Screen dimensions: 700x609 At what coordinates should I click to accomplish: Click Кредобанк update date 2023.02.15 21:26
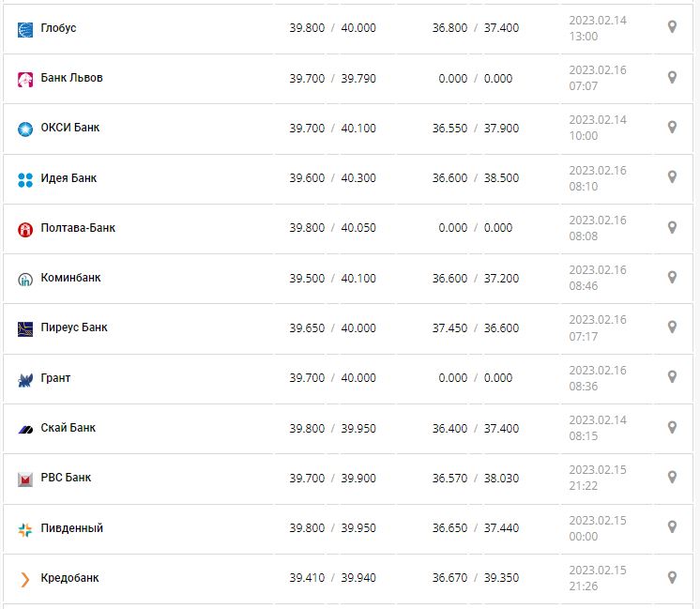(x=598, y=578)
